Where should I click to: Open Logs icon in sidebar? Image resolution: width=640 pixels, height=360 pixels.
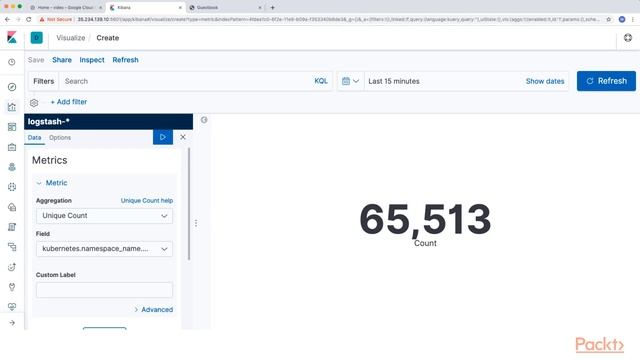coord(12,227)
